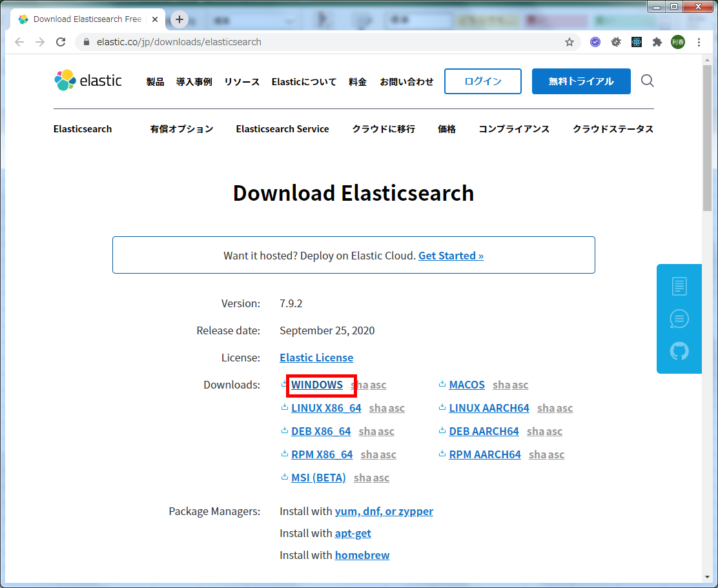Open Chrome extensions puzzle icon
718x588 pixels.
pos(657,42)
